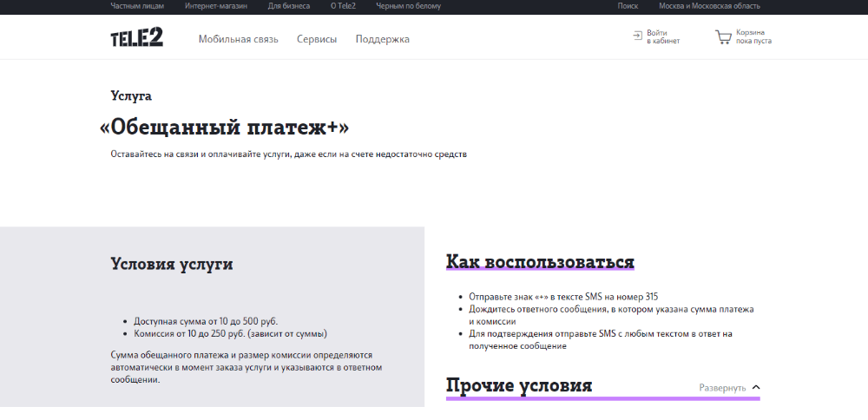The image size is (868, 420).
Task: Click the shopping cart icon
Action: (x=722, y=37)
